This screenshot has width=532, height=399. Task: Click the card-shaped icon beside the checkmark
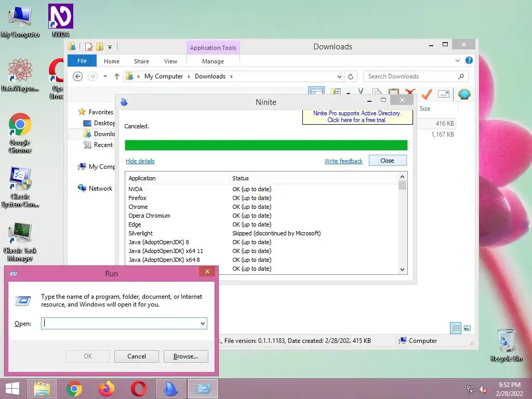pos(444,94)
